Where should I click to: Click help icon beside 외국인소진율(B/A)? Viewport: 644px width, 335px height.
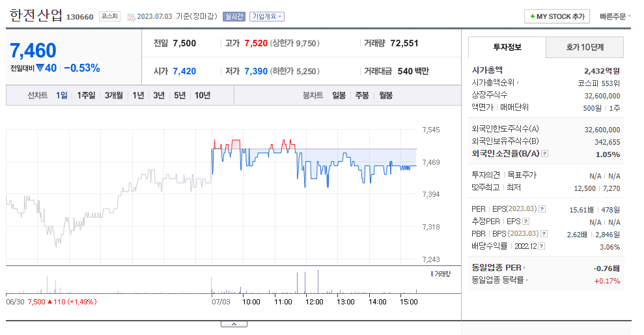[544, 154]
